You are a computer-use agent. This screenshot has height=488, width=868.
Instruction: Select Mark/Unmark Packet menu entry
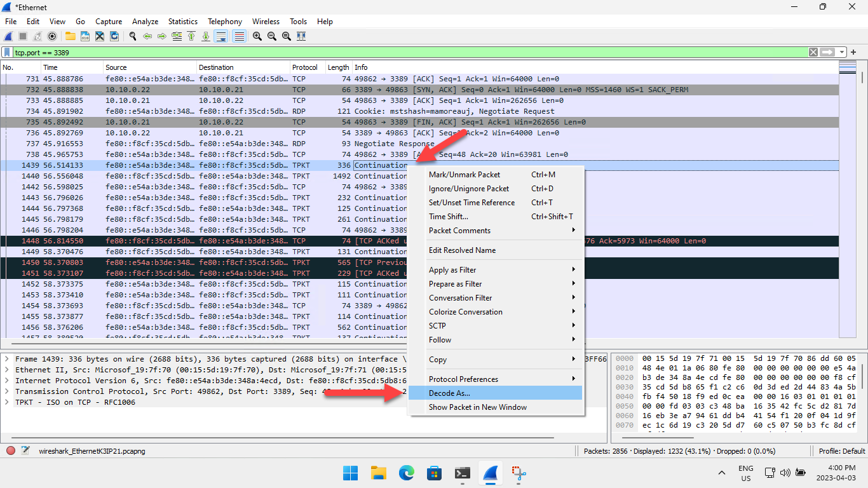[x=496, y=175]
